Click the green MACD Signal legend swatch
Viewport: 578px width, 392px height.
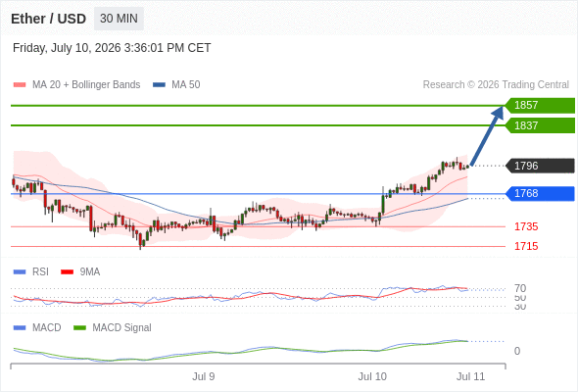click(x=79, y=328)
